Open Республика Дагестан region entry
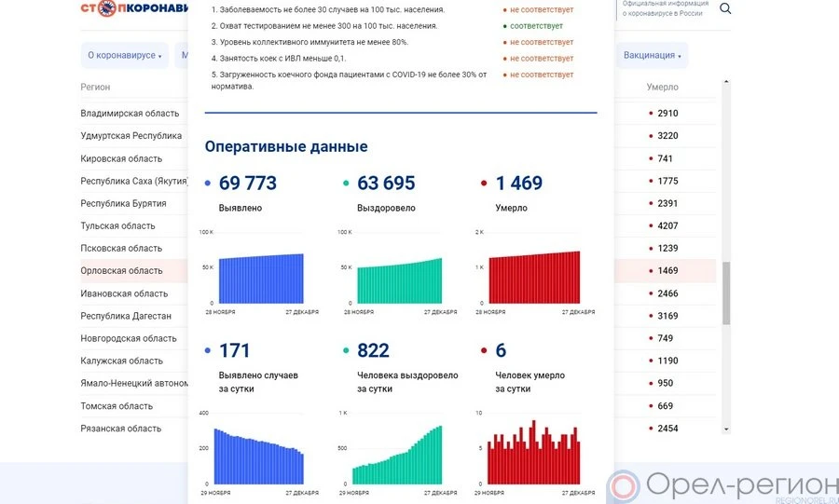 tap(126, 316)
